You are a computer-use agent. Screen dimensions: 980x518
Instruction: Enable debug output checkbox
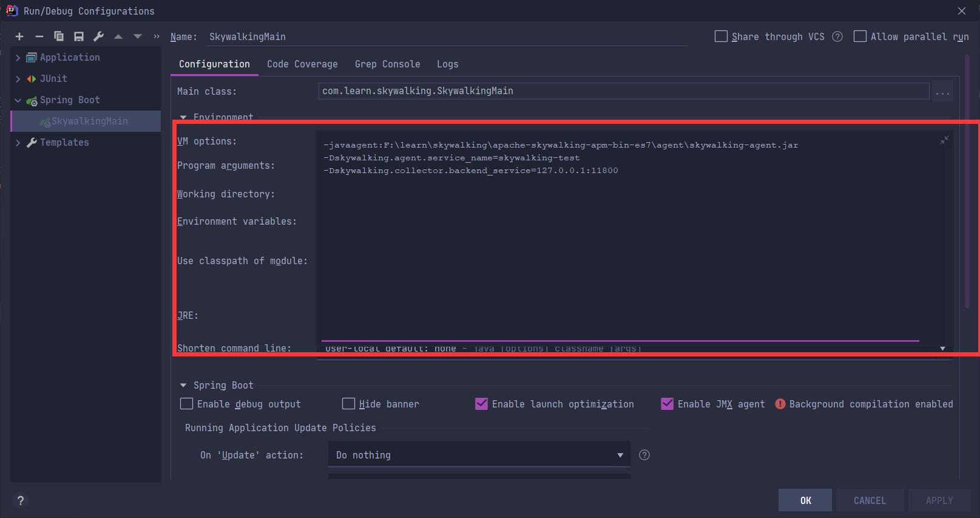tap(187, 404)
